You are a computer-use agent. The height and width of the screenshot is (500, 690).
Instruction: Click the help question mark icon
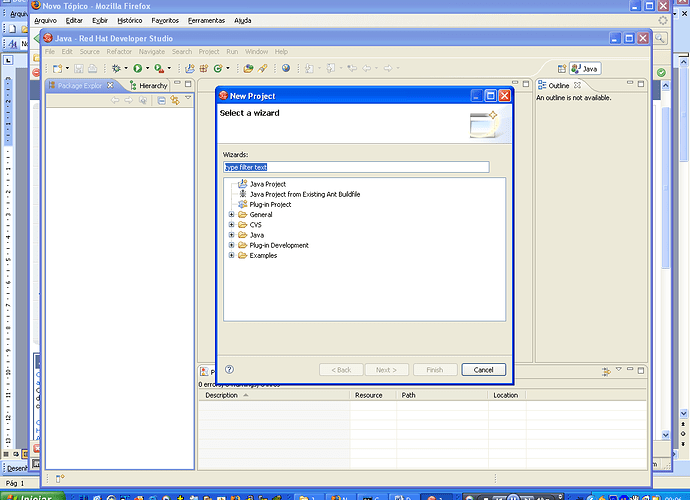point(229,369)
